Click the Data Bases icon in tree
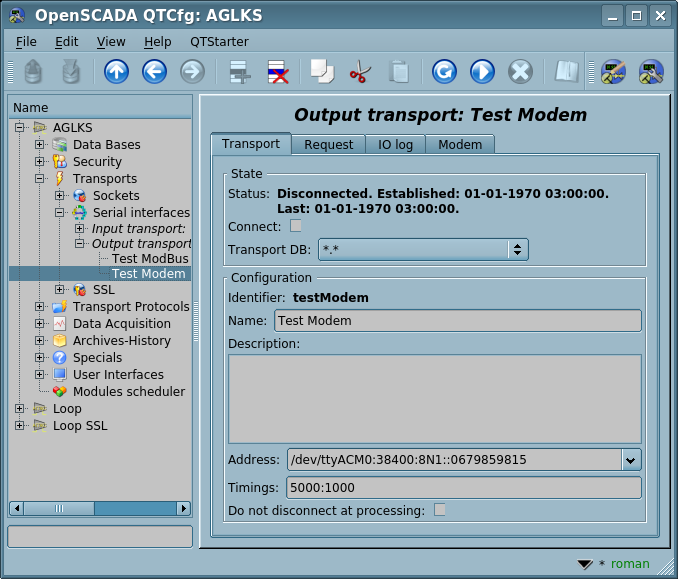678x579 pixels. (60, 144)
